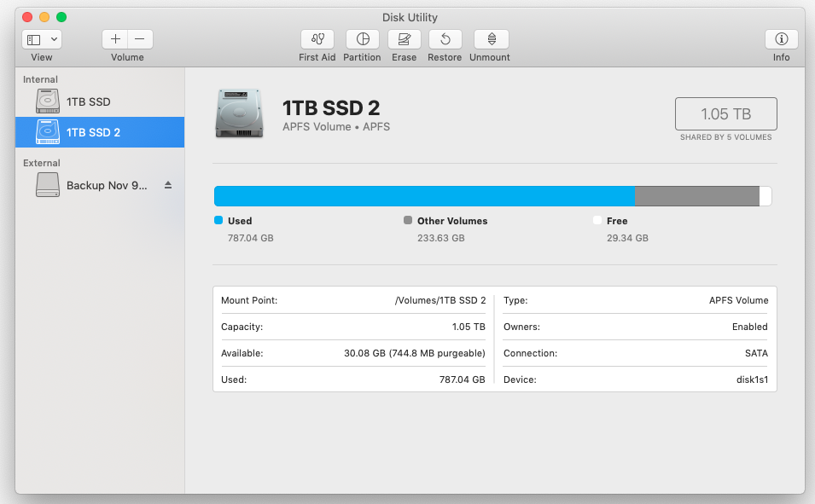Click the large hard drive image
815x504 pixels.
(239, 113)
